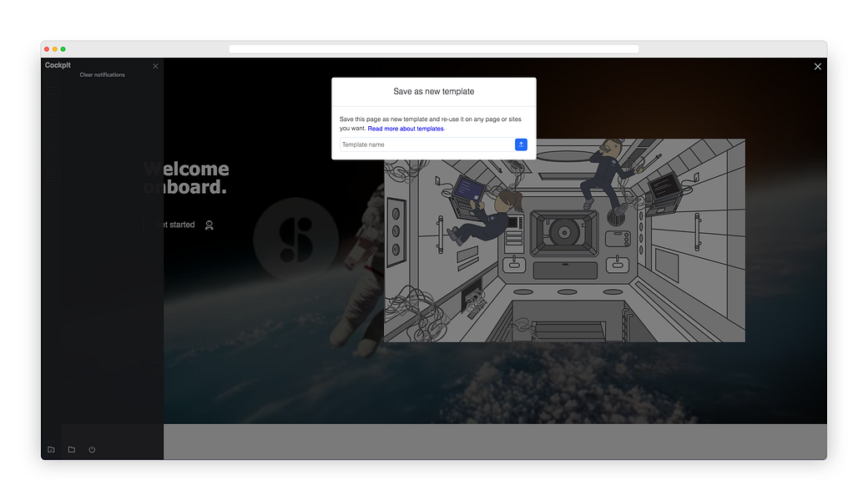Image resolution: width=868 pixels, height=501 pixels.
Task: Click the browser address bar
Action: click(434, 49)
